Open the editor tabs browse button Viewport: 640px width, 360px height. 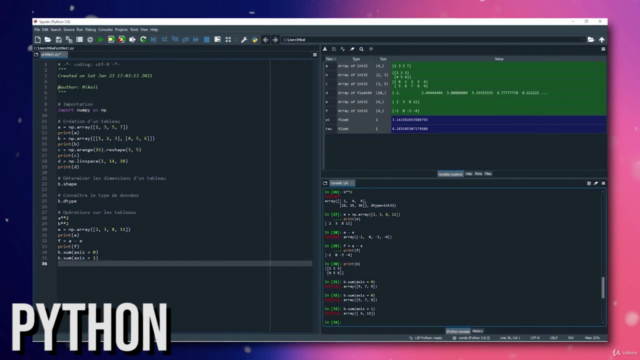[x=36, y=55]
